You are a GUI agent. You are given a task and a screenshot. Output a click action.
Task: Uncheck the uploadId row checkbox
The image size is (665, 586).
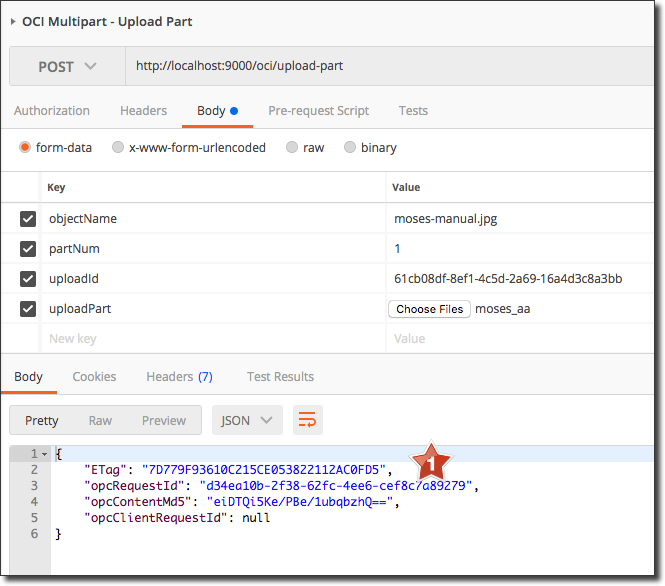click(28, 279)
